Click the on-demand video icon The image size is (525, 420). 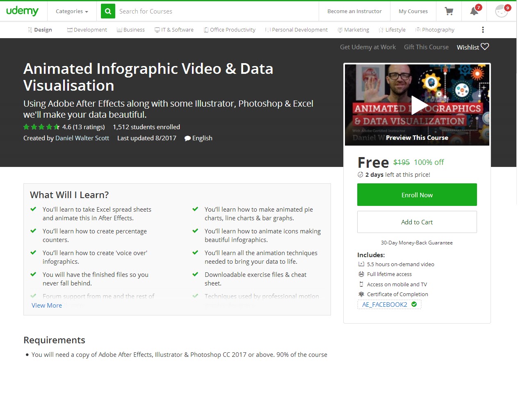click(x=361, y=265)
